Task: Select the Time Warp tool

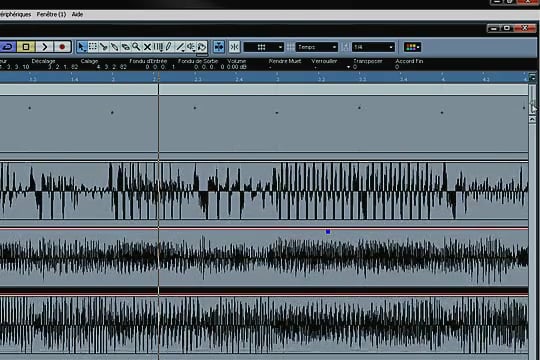Action: pos(158,47)
